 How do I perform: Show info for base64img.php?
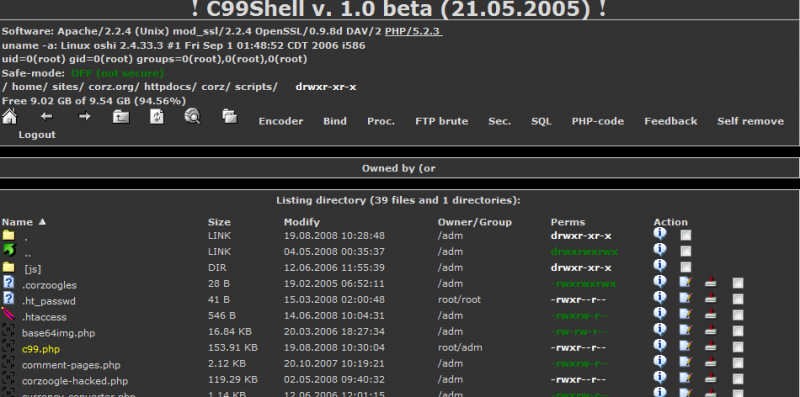[660, 330]
